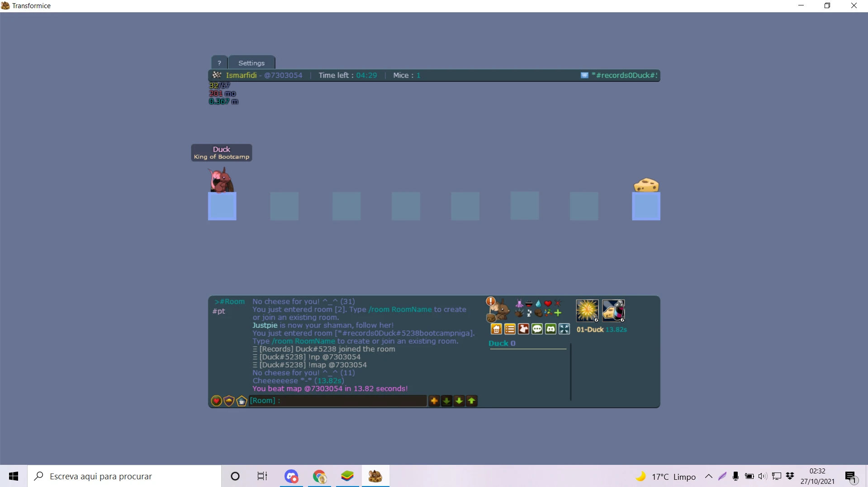Use the water drop cry emote
Image resolution: width=868 pixels, height=487 pixels.
pyautogui.click(x=538, y=303)
